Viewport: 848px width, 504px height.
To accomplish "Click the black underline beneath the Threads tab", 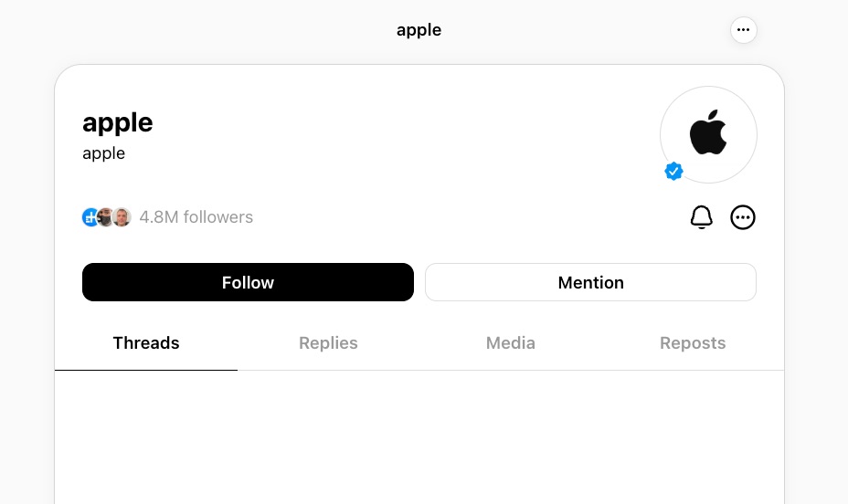I will pyautogui.click(x=146, y=370).
